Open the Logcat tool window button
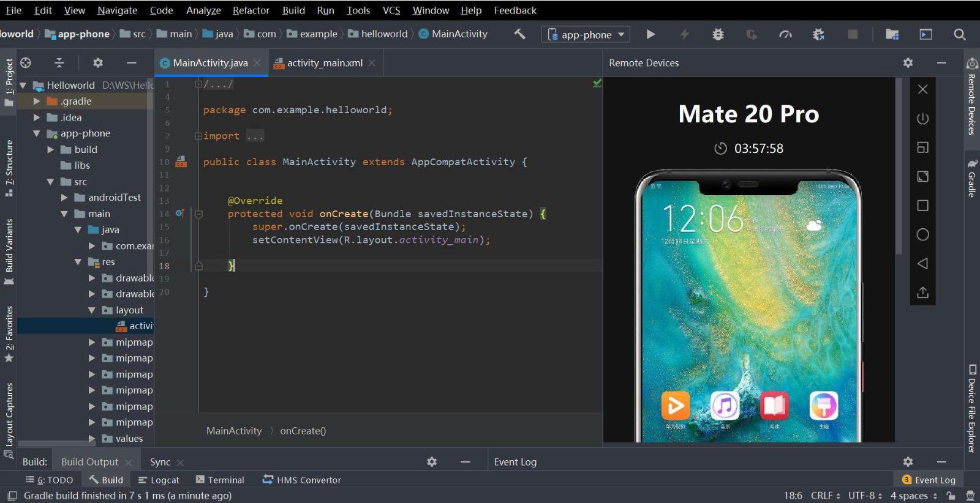 tap(159, 480)
